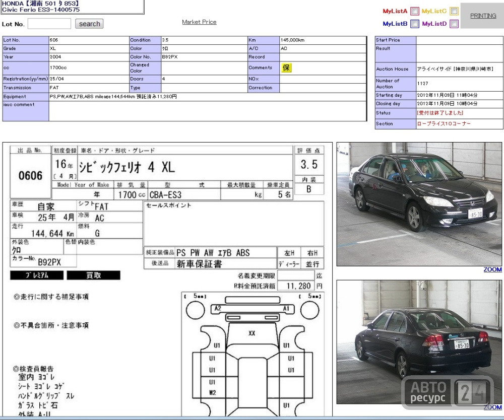
Task: Focus the Lot No. input field
Action: pyautogui.click(x=49, y=24)
